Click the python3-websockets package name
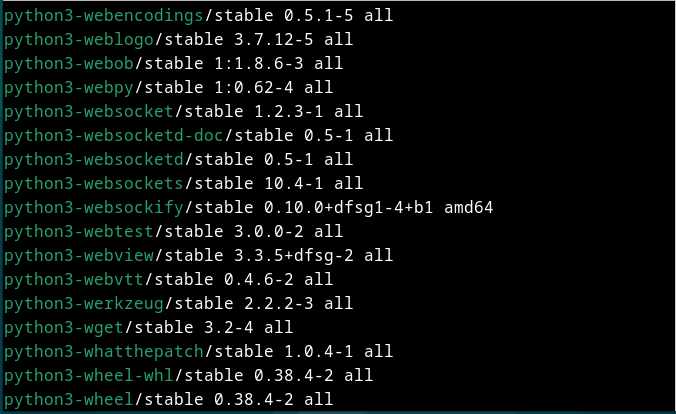This screenshot has height=414, width=676. point(94,184)
